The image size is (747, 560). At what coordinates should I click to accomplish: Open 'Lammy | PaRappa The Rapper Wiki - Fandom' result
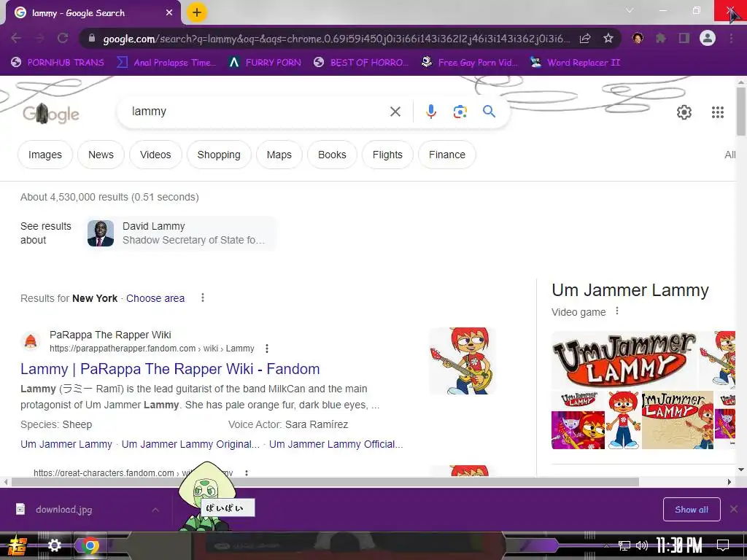(x=170, y=369)
